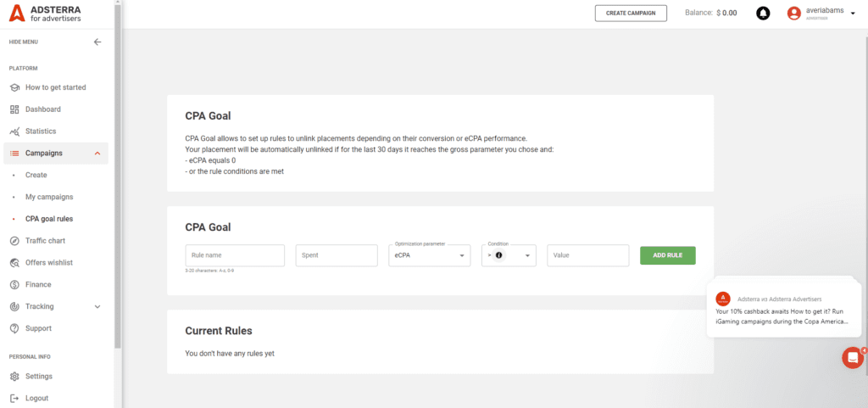
Task: Click the Adsterra avatar in chat popup
Action: [x=723, y=299]
